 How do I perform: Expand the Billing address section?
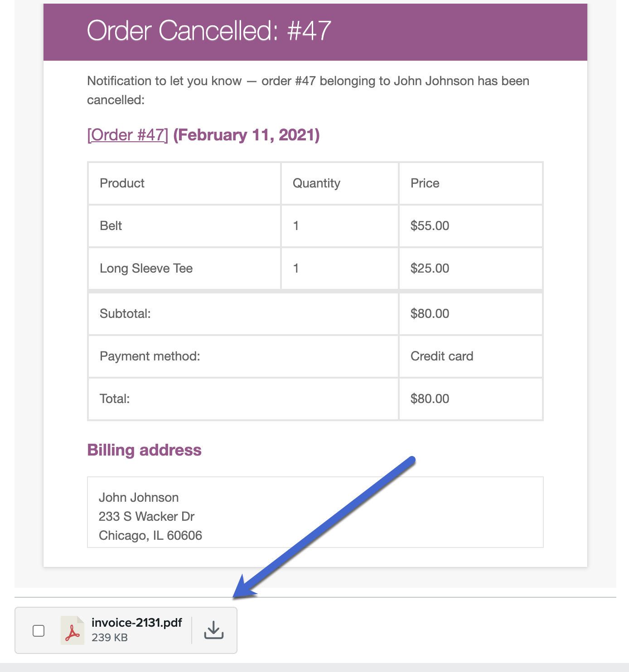(x=144, y=450)
